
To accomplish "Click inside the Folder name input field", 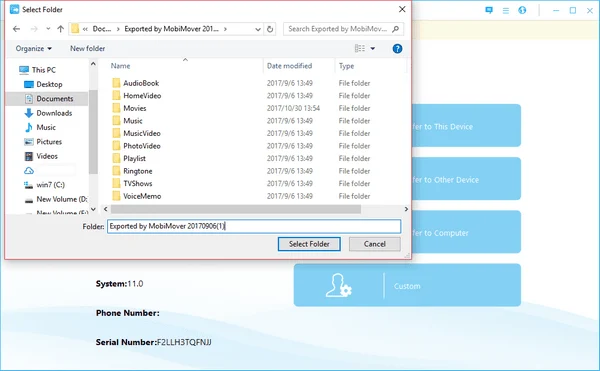I will (x=254, y=226).
